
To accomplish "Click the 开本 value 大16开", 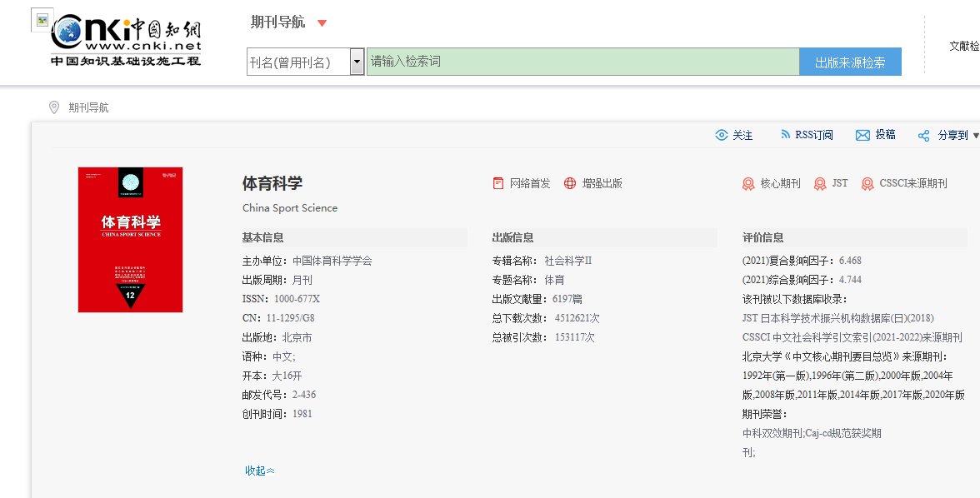I will tap(287, 376).
